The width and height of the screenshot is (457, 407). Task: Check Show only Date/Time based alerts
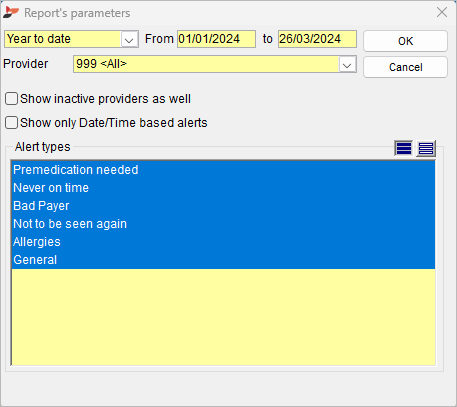[11, 123]
